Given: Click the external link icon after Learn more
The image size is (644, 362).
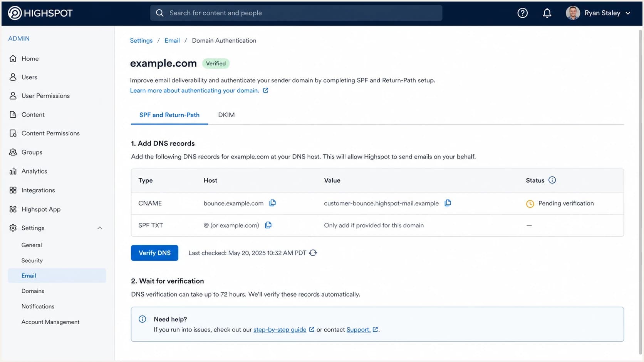Looking at the screenshot, I should tap(265, 90).
